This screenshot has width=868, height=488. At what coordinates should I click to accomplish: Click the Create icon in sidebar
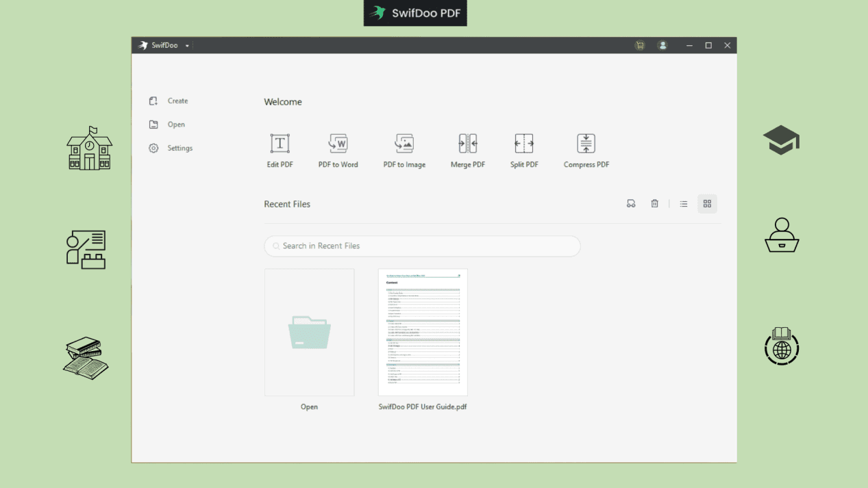pos(153,101)
